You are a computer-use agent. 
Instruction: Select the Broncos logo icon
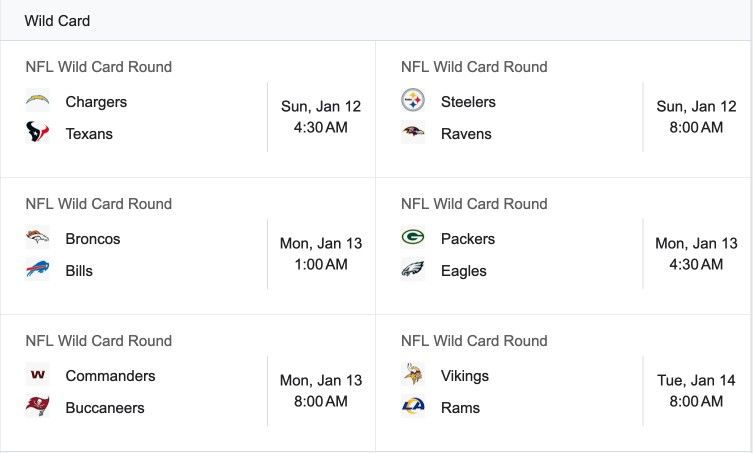[x=37, y=238]
